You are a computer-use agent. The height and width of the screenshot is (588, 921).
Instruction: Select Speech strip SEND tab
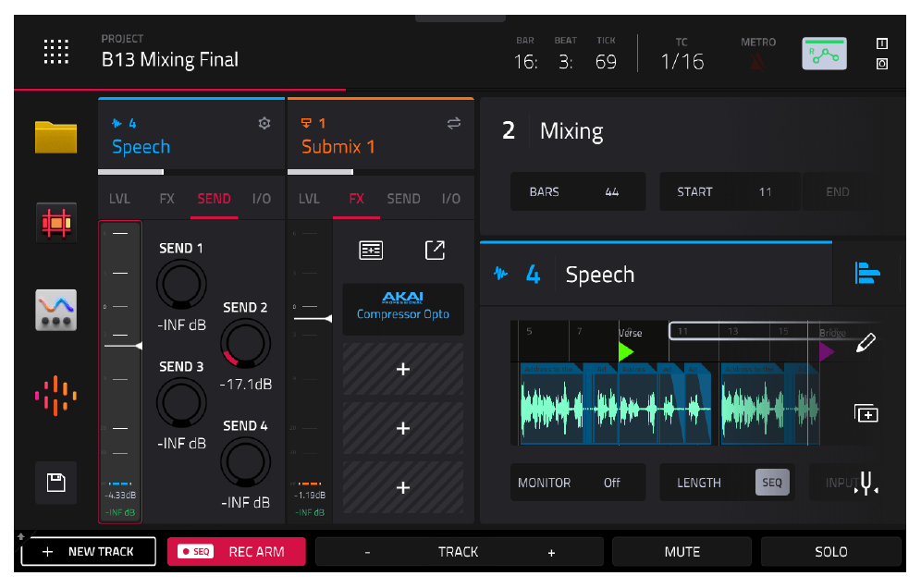pyautogui.click(x=214, y=199)
